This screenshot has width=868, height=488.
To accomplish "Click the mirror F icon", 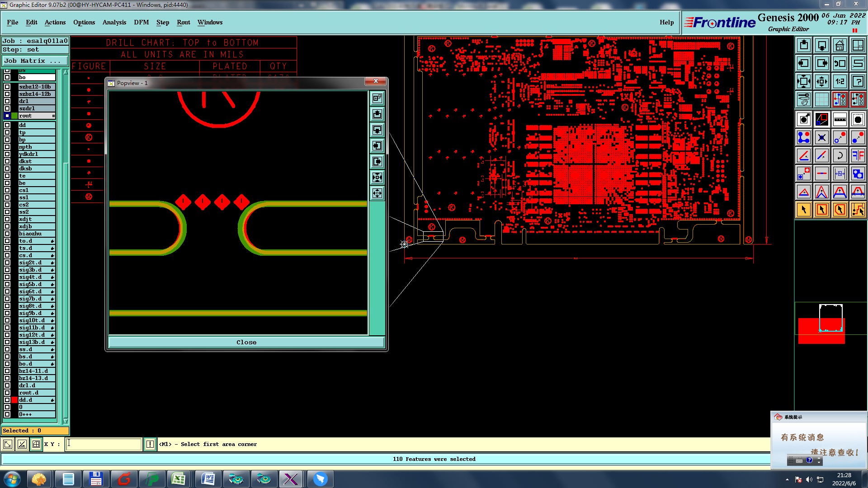I will click(x=858, y=155).
